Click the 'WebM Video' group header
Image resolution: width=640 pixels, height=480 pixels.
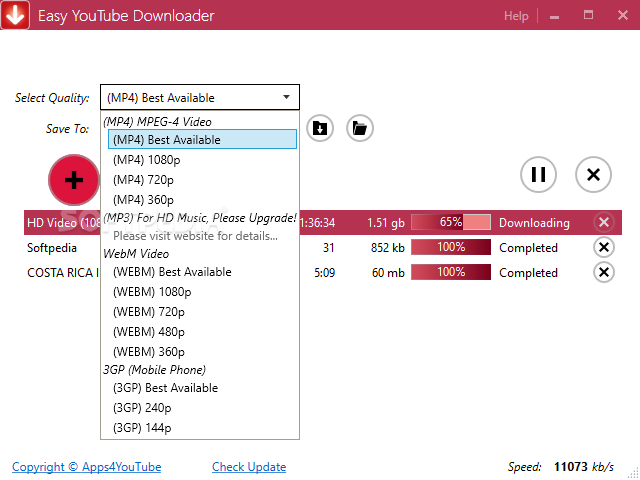[136, 254]
